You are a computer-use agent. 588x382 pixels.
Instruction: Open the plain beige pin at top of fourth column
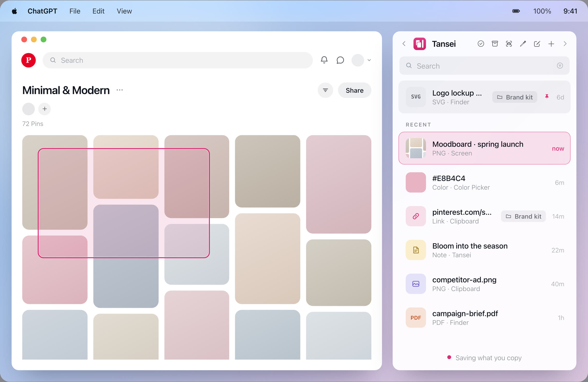[x=268, y=171]
